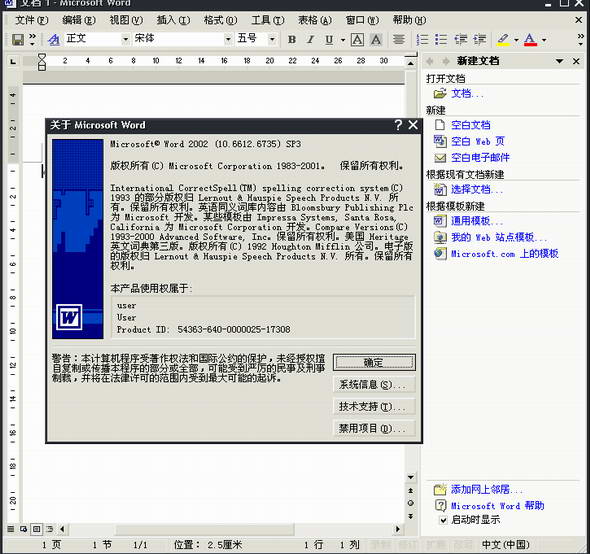Toggle Underline formatting
Viewport: 590px width, 554px height.
329,40
